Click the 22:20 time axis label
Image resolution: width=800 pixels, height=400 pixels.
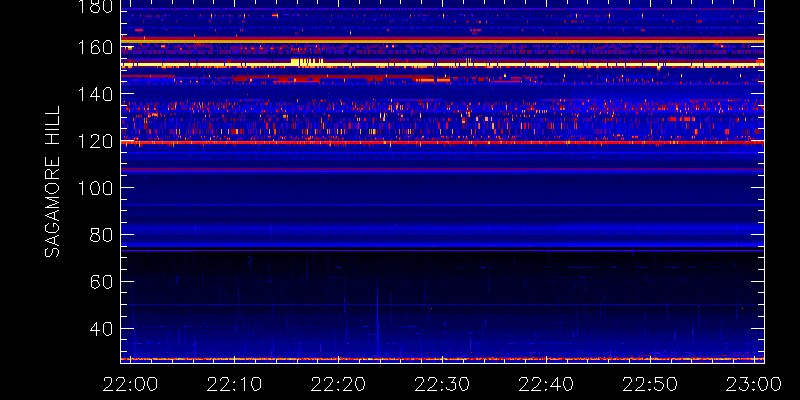[x=338, y=384]
